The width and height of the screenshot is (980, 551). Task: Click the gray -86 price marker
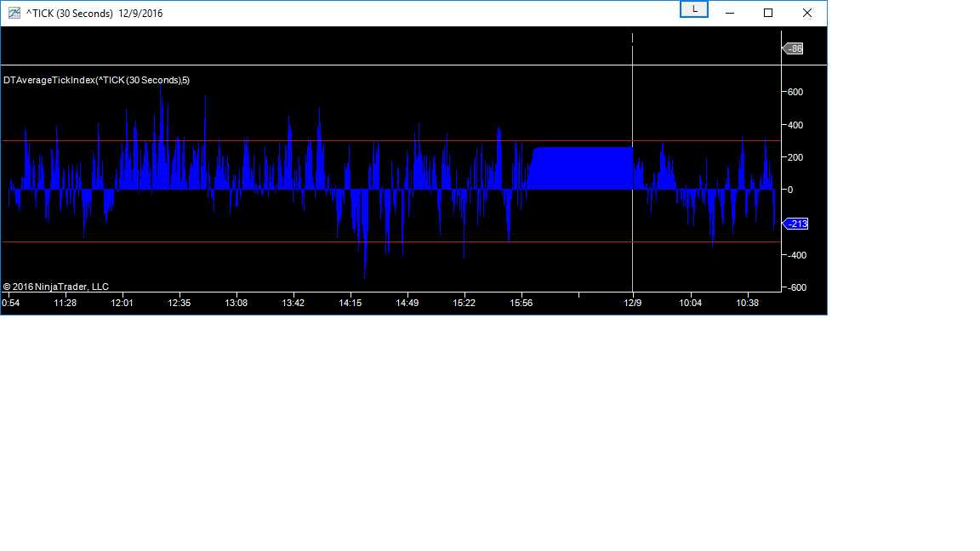tap(794, 48)
